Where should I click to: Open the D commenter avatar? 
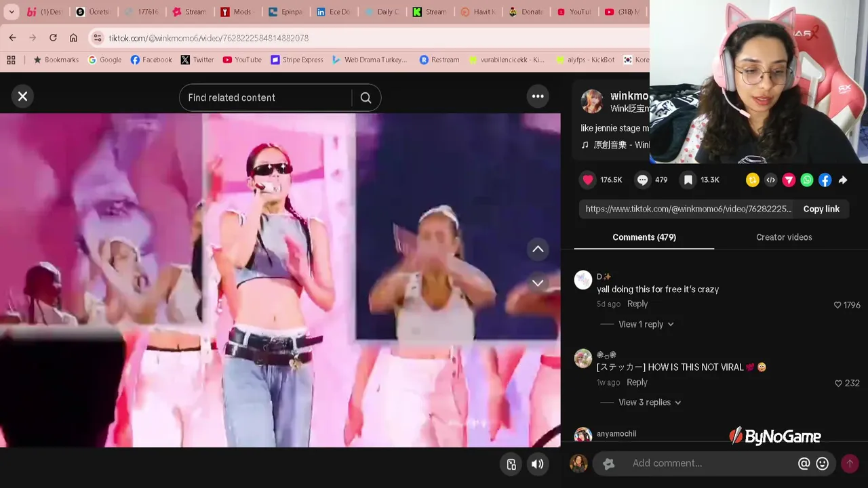click(x=583, y=280)
